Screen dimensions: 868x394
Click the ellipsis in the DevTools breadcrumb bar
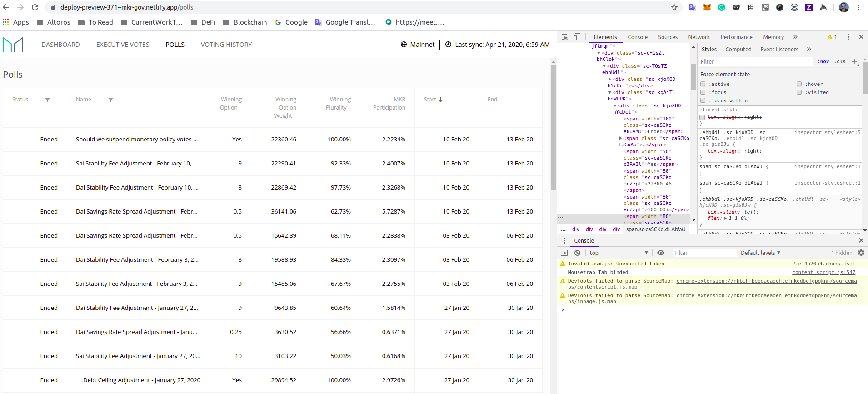(563, 229)
